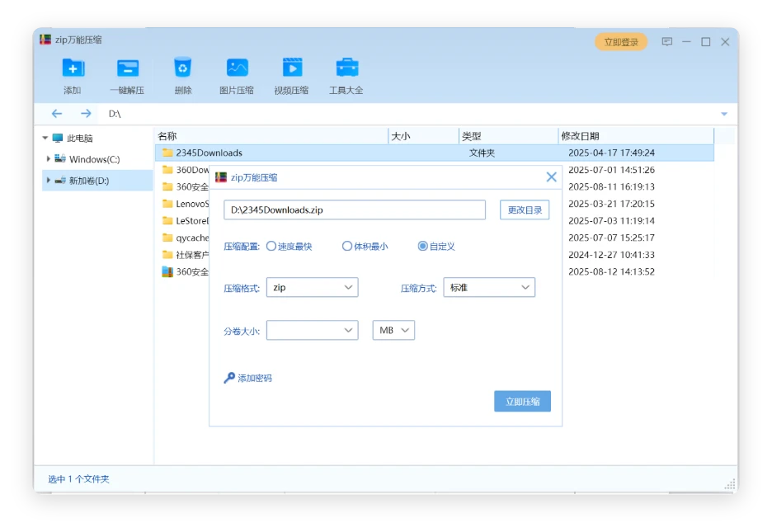Open the 图片压缩 image compression tool
This screenshot has width=772, height=532.
237,68
